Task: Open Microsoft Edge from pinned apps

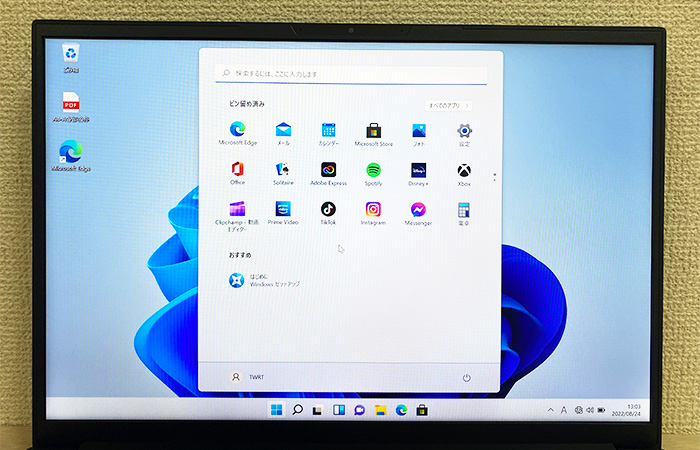Action: (x=238, y=131)
